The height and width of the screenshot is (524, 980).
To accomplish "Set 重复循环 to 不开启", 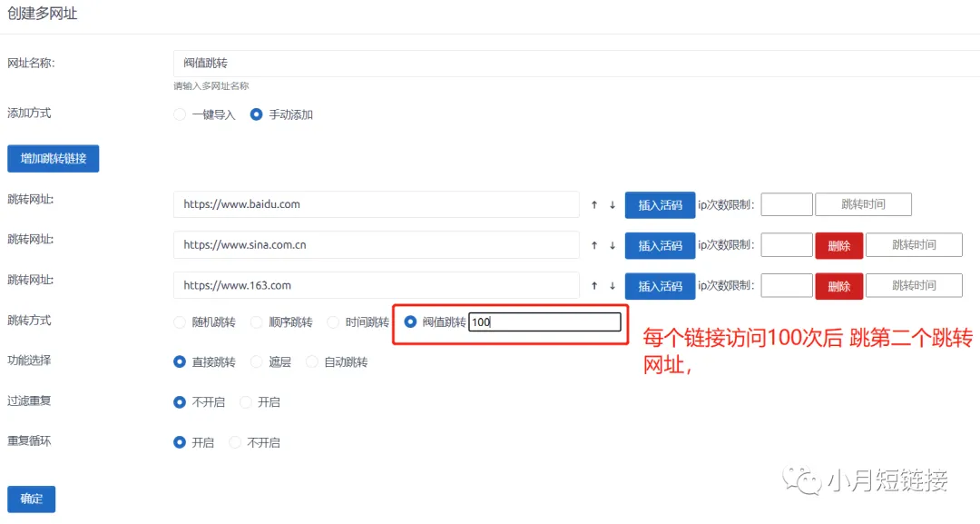I will click(236, 442).
